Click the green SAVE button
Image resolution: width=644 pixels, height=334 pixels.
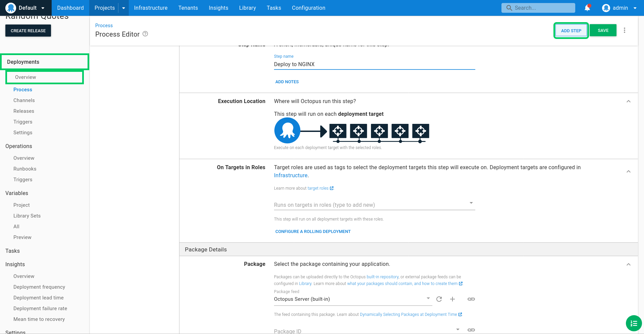coord(603,30)
